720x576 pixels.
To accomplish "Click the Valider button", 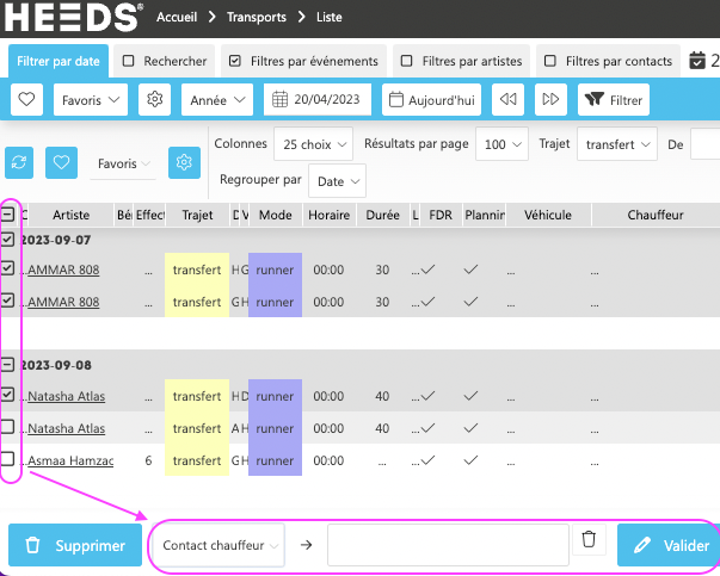I will point(669,545).
